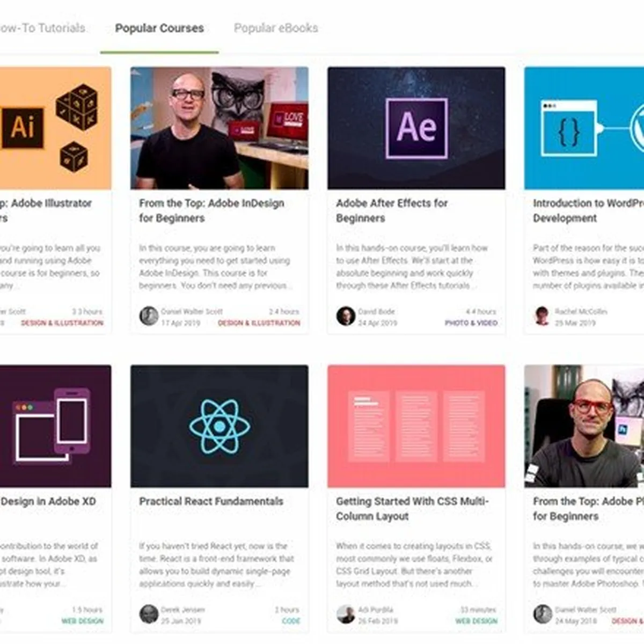
Task: Open title Adobe After Effects for Beginners
Action: click(392, 210)
